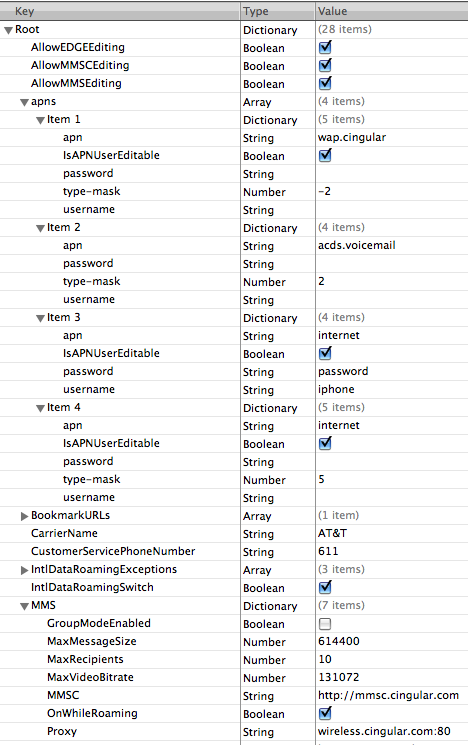
Task: Toggle IsAPNUserEditable checkbox for wap.cingular APN
Action: click(325, 155)
